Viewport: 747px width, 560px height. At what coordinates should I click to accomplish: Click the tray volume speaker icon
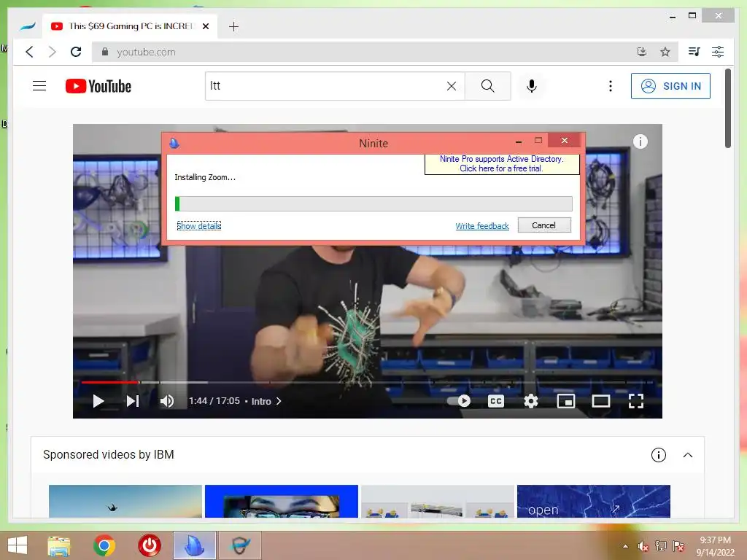[x=643, y=546]
